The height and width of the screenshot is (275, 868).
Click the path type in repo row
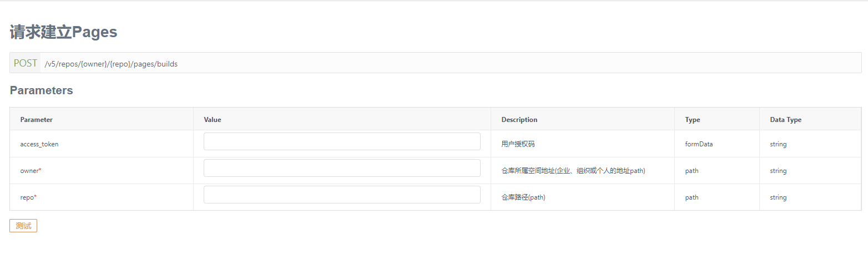692,197
